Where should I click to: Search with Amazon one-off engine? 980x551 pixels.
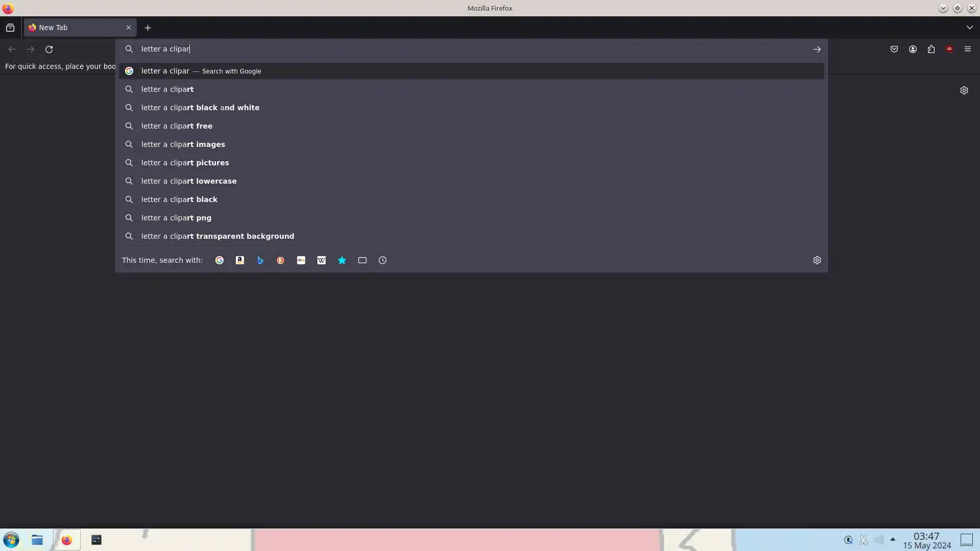coord(240,260)
